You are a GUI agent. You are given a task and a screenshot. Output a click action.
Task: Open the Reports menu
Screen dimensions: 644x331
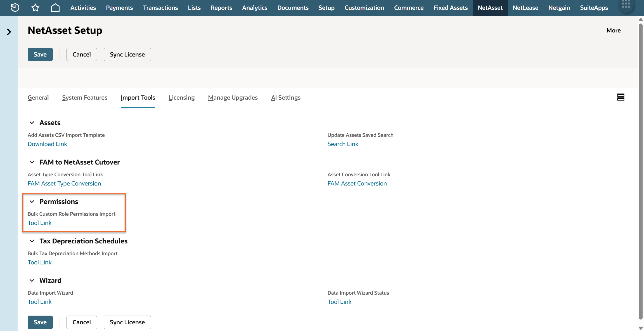click(221, 8)
